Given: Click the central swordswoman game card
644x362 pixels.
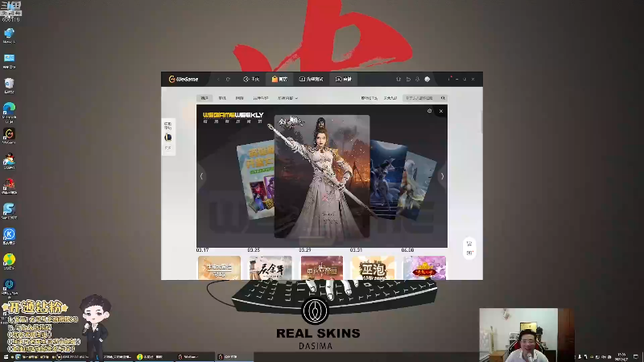Looking at the screenshot, I should coord(322,176).
